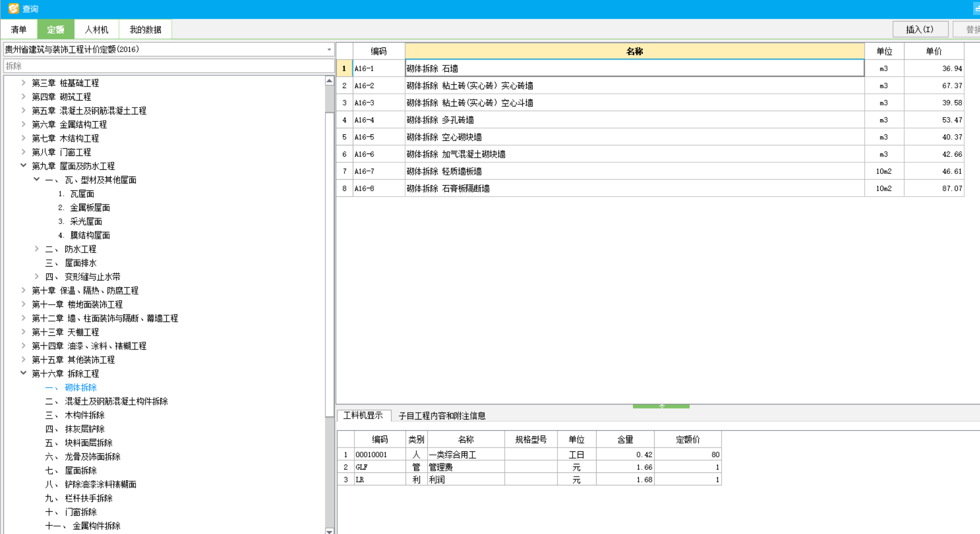This screenshot has height=534, width=980.
Task: Select row A16-8 石膏板隔断墙
Action: 650,188
